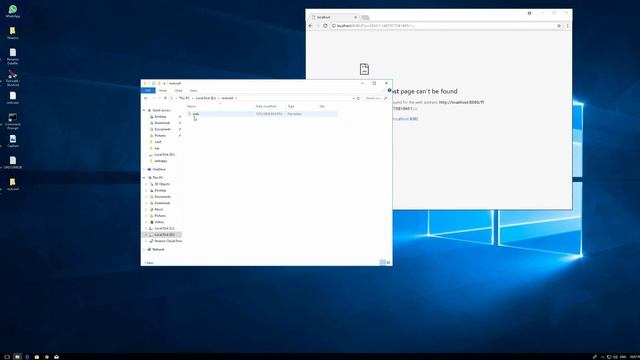This screenshot has width=640, height=360.
Task: Open Chrome's three-dot menu
Action: [567, 26]
